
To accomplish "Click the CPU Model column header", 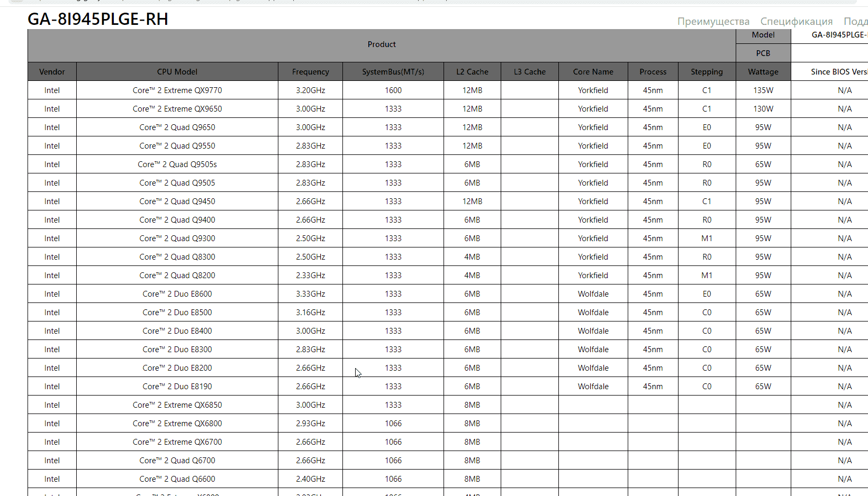I will (x=177, y=72).
